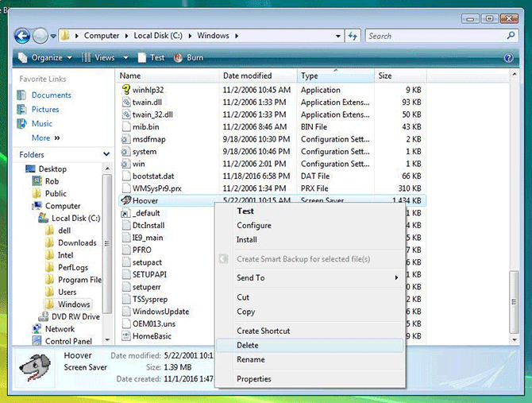The height and width of the screenshot is (403, 532).
Task: Select twain_32.dll file icon
Action: (126, 114)
